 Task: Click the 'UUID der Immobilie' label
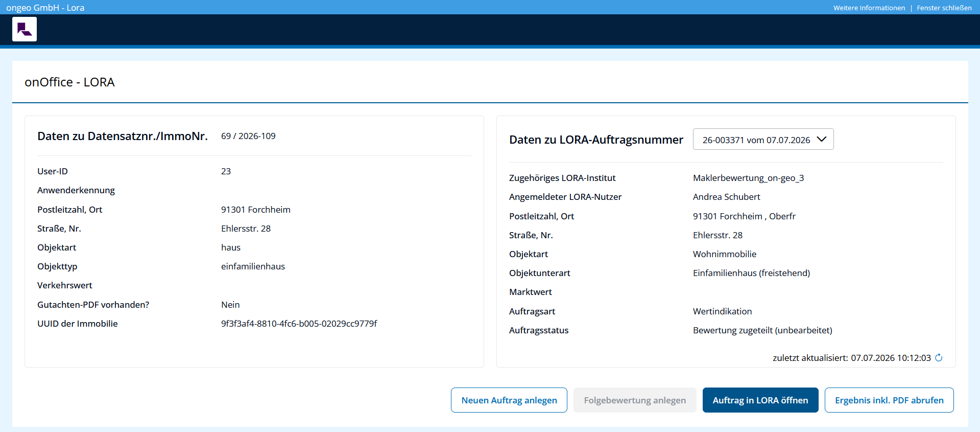[x=78, y=324]
